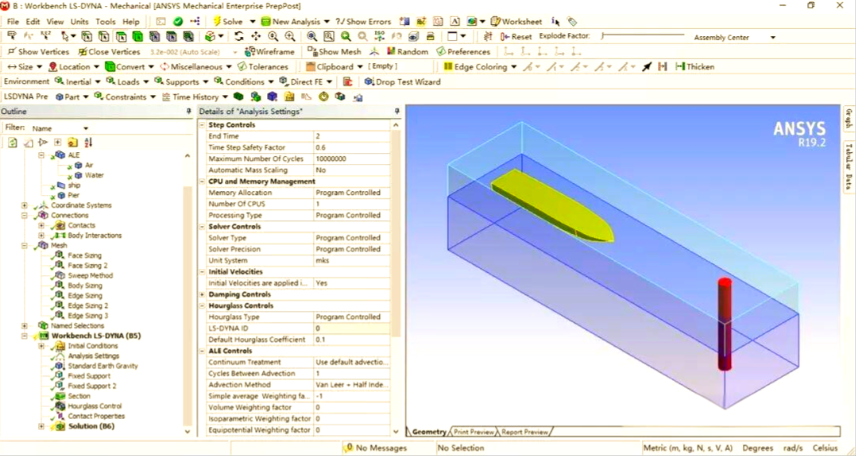This screenshot has height=456, width=856.
Task: Expand the Damping Controls section
Action: 202,294
